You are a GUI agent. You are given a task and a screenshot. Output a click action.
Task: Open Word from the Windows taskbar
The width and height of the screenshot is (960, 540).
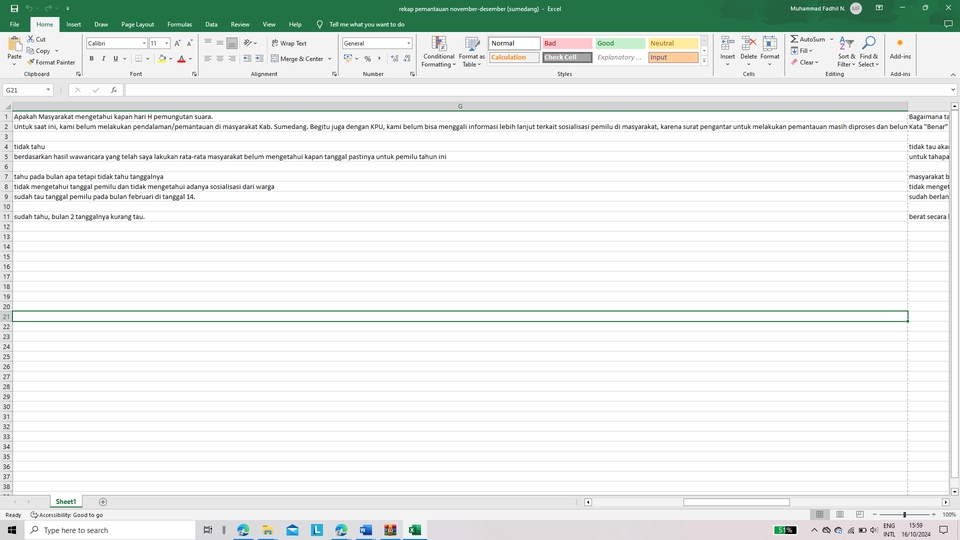[x=366, y=530]
